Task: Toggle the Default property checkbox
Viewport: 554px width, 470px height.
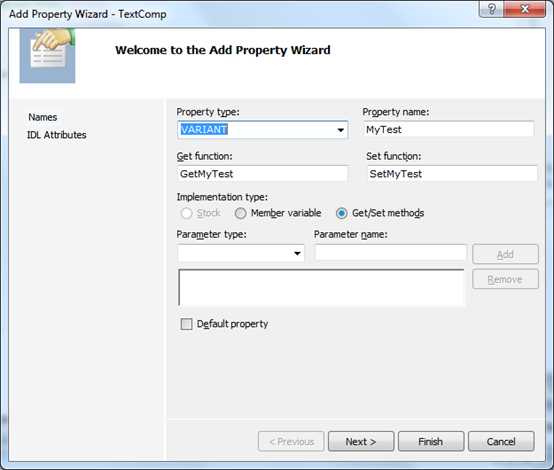Action: click(186, 324)
